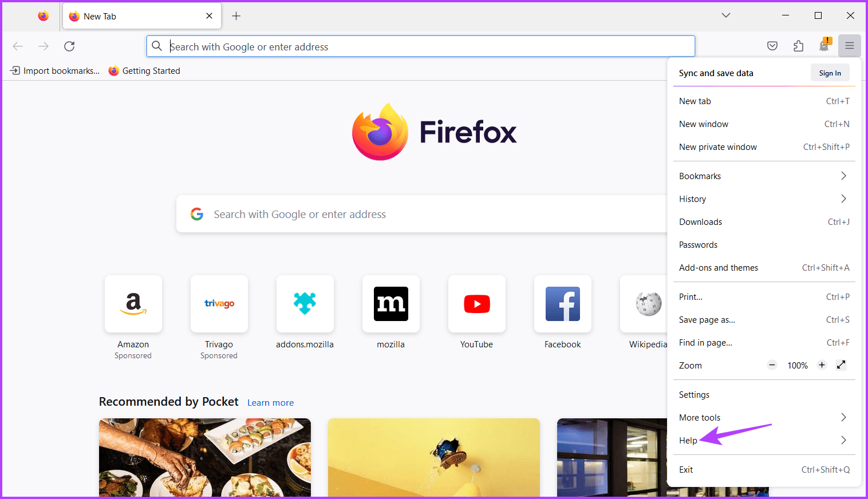The image size is (868, 499).
Task: Reload the current page
Action: pyautogui.click(x=69, y=46)
